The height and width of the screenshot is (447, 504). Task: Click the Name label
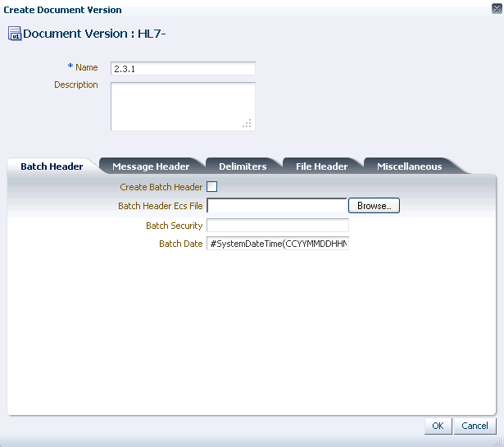pos(87,67)
